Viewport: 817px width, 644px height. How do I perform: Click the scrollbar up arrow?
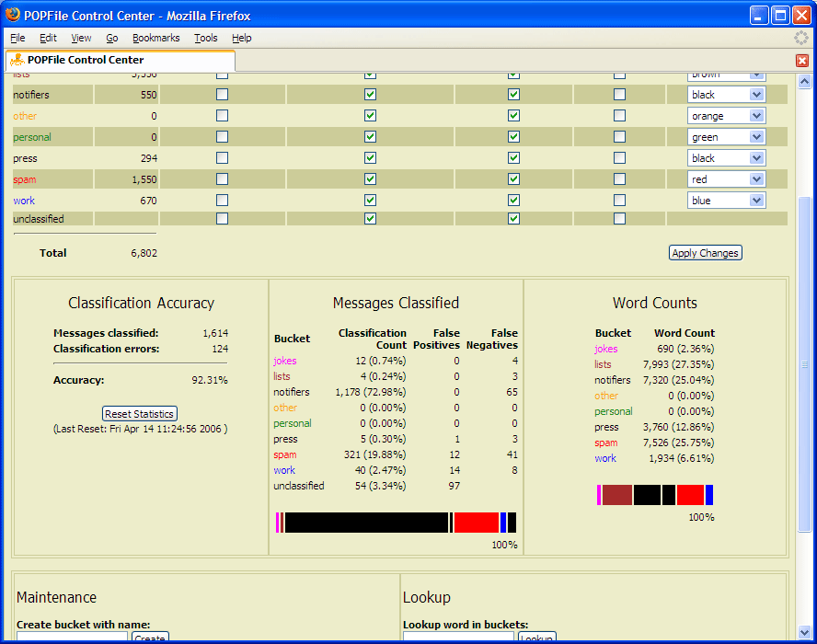coord(804,81)
